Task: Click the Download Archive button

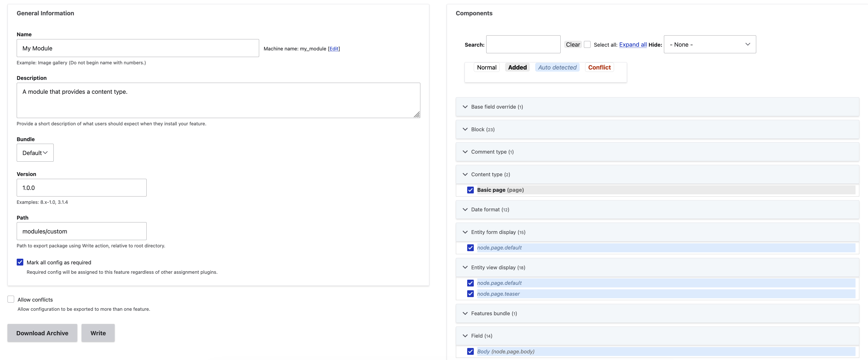Action: [x=42, y=333]
